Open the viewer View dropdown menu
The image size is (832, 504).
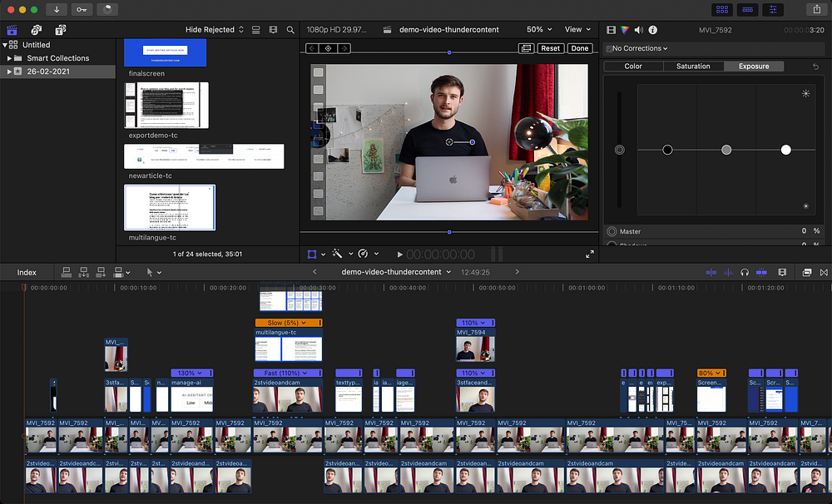coord(577,29)
